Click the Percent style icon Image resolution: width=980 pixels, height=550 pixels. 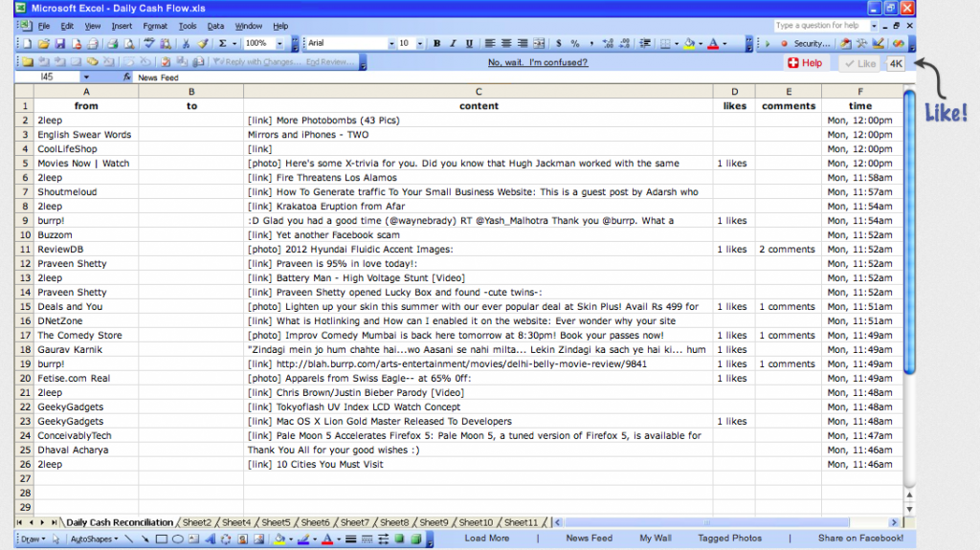point(575,44)
